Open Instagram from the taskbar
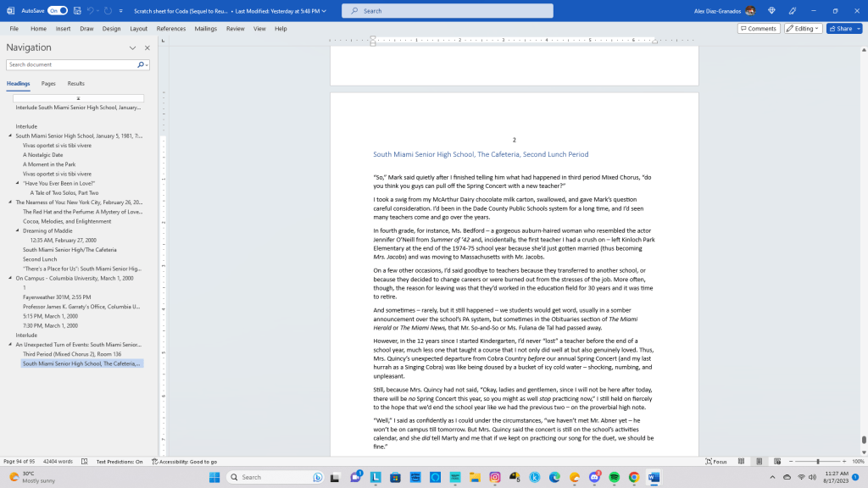The image size is (868, 488). (x=495, y=477)
